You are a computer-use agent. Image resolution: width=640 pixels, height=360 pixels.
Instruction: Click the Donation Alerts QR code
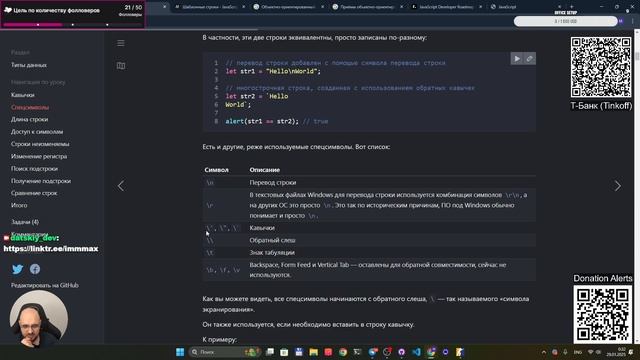coord(603,313)
